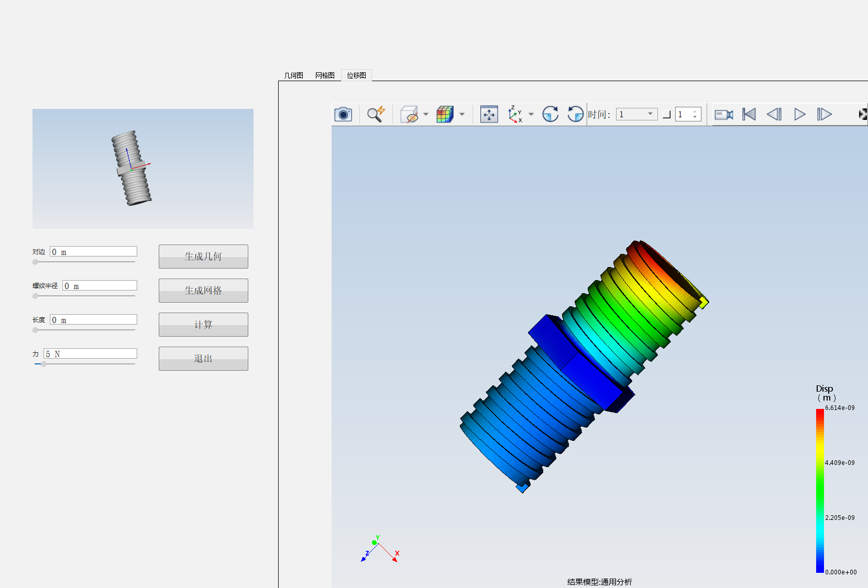Click the 对边 slider handle
This screenshot has width=868, height=588.
(x=35, y=262)
